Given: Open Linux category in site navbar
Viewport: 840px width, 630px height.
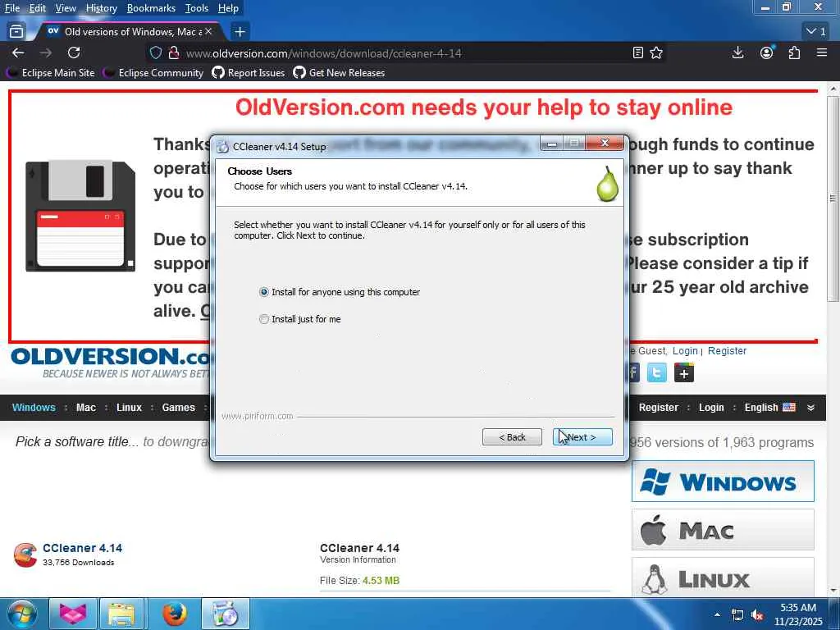Looking at the screenshot, I should click(129, 408).
